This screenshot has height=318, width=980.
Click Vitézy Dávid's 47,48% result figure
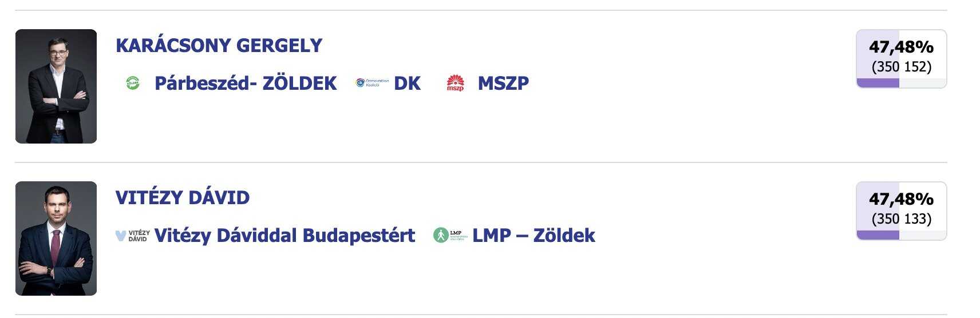[901, 198]
